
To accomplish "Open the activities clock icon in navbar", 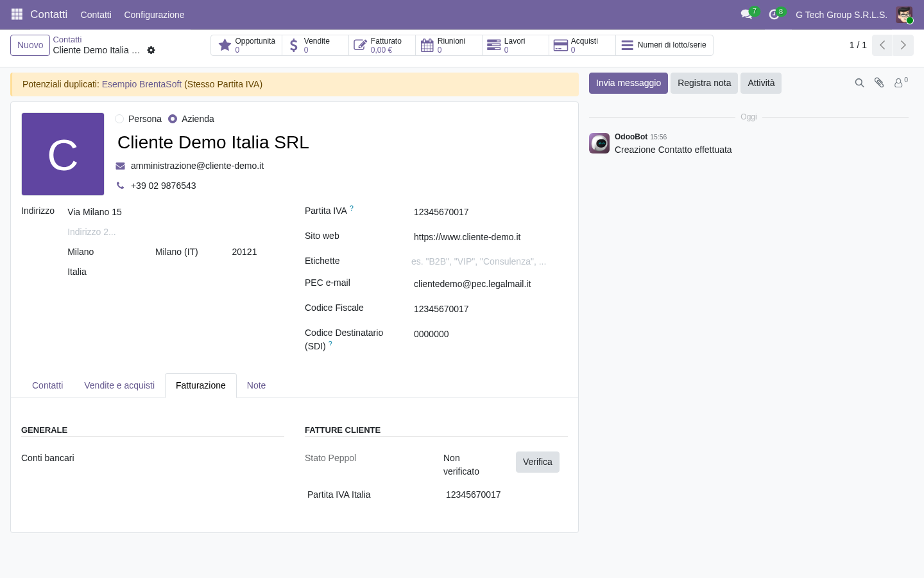I will click(776, 14).
